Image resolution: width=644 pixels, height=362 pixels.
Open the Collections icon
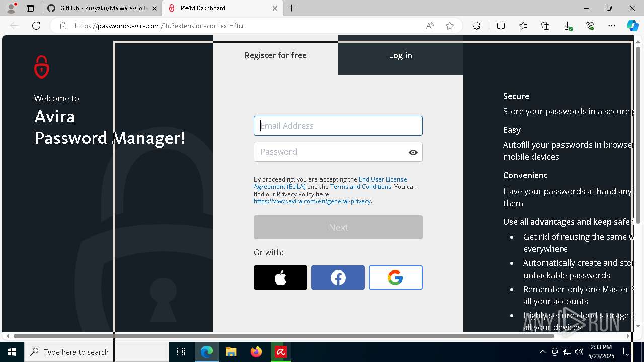tap(545, 26)
